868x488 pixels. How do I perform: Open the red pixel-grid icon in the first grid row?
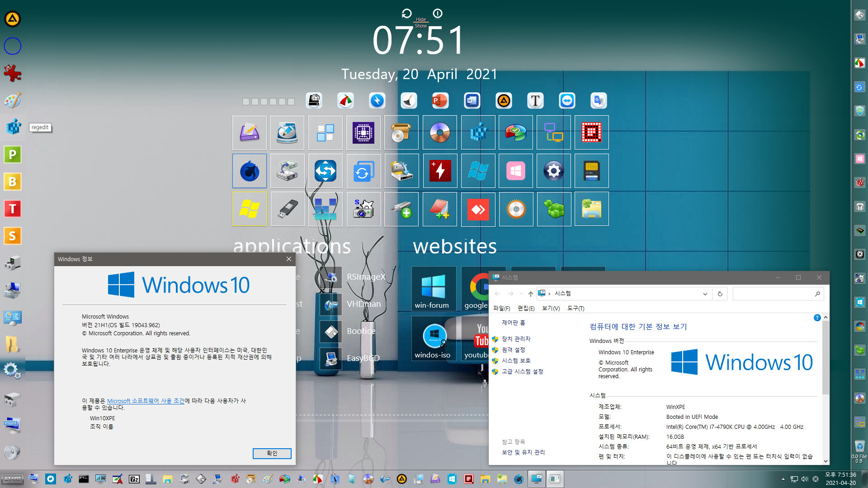point(592,132)
